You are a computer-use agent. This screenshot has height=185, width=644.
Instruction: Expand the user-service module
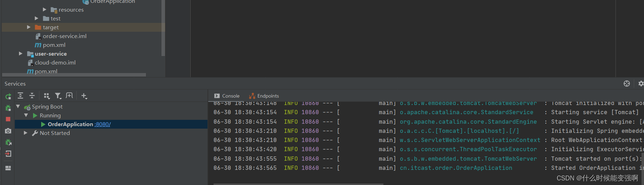point(21,54)
